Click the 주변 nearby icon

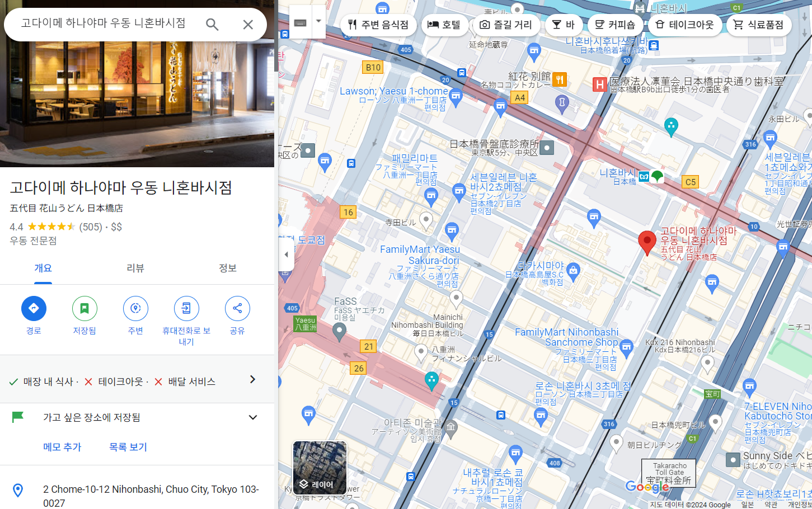click(135, 308)
